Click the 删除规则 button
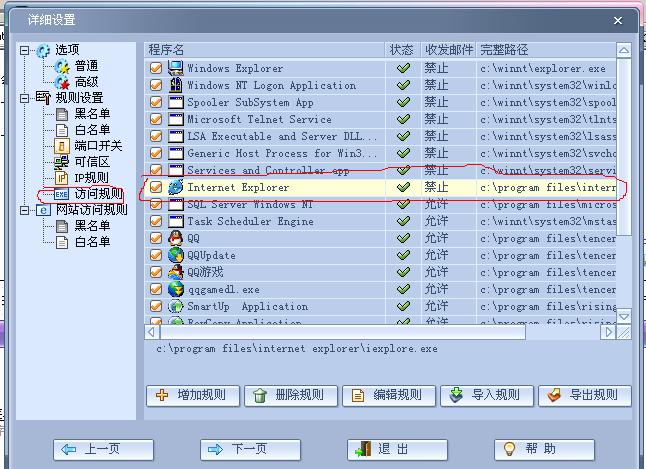646x469 pixels. (291, 396)
